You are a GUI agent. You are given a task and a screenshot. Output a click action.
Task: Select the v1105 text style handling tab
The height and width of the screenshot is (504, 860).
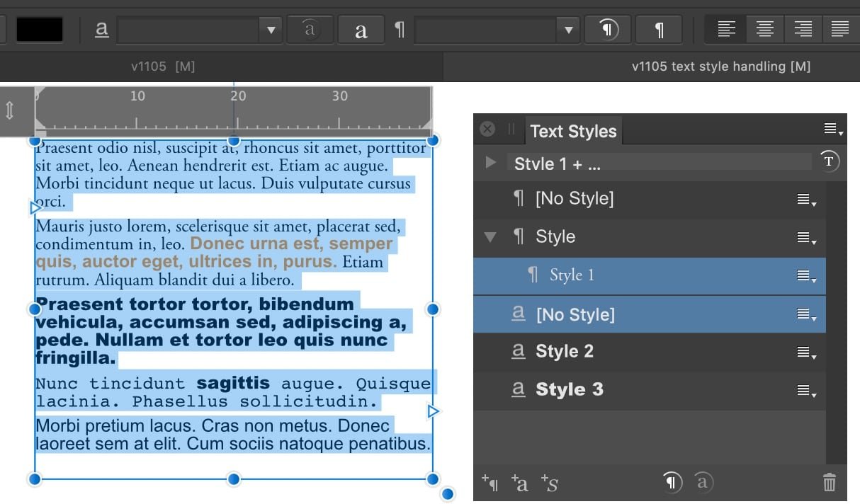coord(720,67)
